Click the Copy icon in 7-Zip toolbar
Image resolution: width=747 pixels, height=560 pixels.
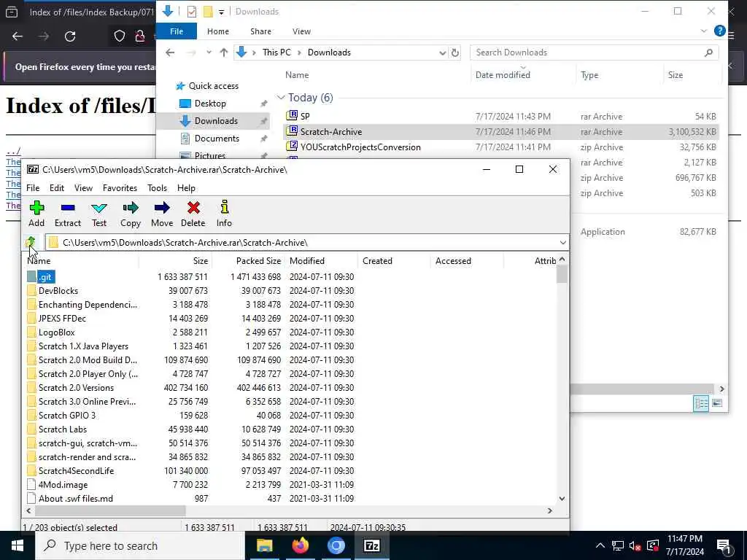(130, 214)
